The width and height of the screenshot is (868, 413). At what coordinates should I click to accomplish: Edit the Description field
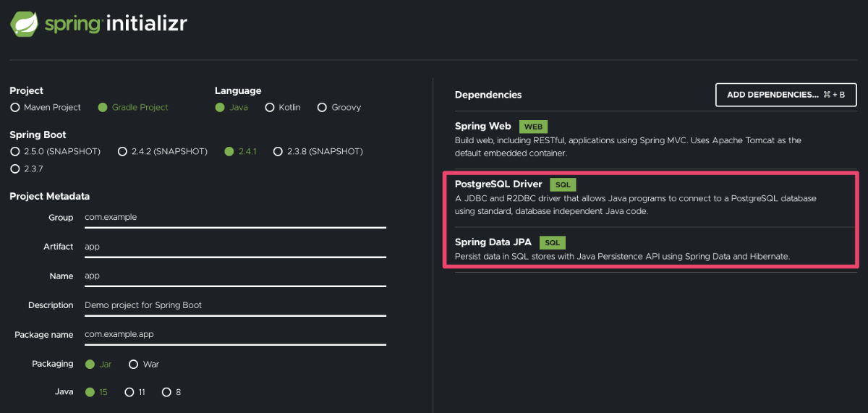pyautogui.click(x=234, y=305)
